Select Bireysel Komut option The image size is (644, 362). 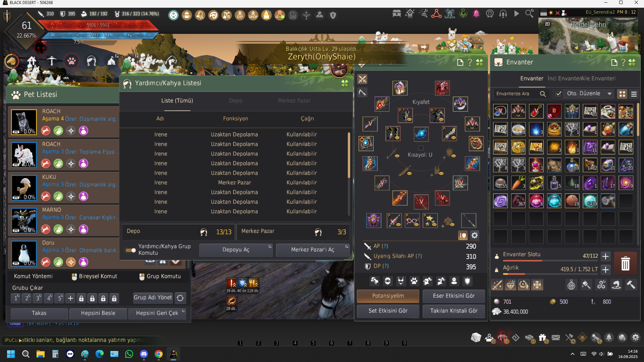coord(95,277)
